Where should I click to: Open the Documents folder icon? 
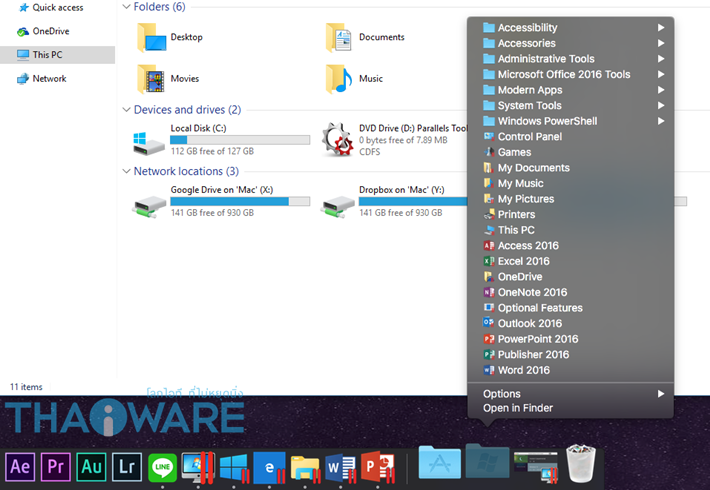click(x=338, y=38)
